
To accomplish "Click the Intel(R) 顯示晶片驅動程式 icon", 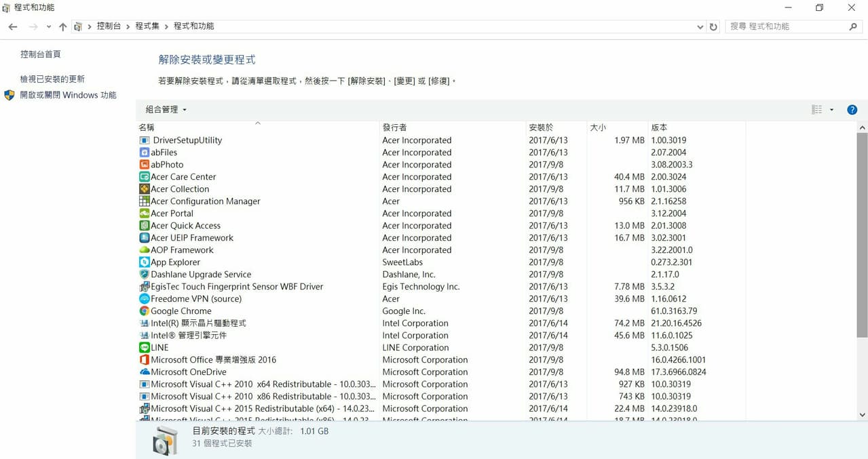I will pyautogui.click(x=144, y=323).
